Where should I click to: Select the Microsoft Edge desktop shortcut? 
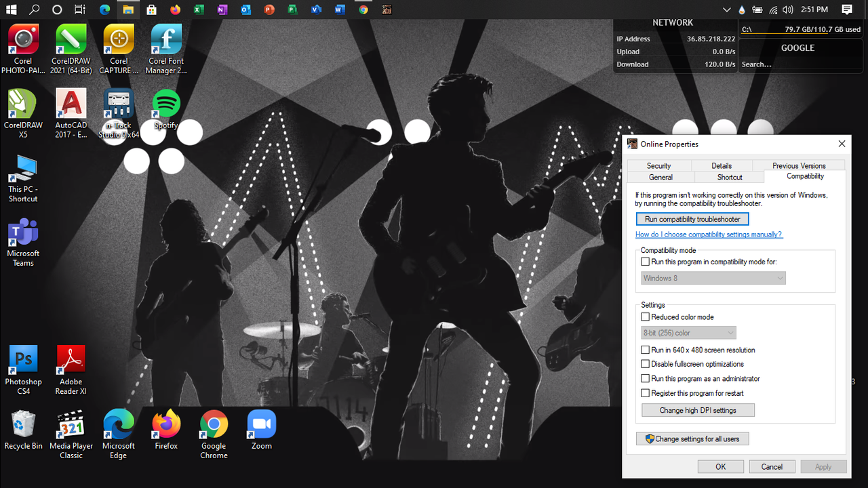click(x=119, y=434)
